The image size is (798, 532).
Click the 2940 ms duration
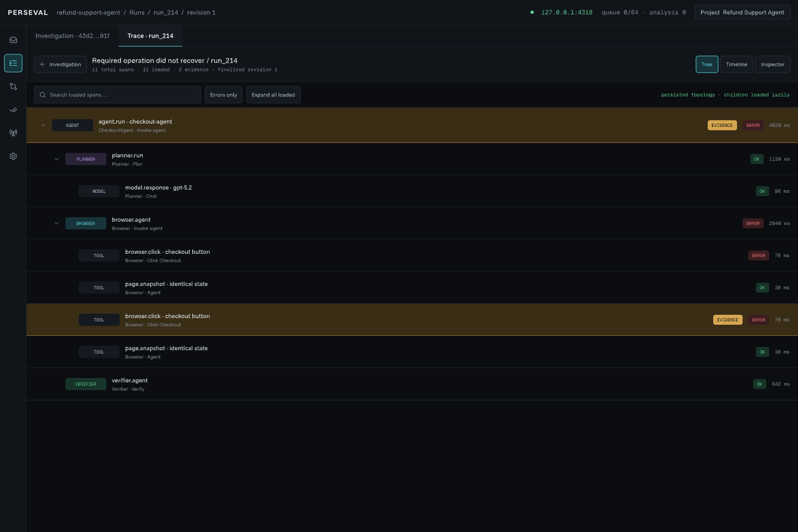pyautogui.click(x=780, y=223)
